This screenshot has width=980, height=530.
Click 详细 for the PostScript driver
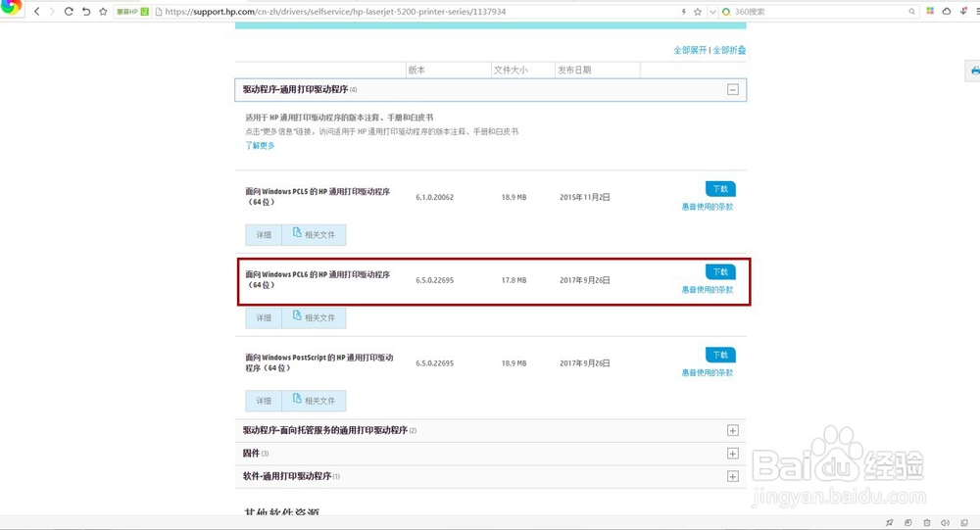[x=263, y=402]
